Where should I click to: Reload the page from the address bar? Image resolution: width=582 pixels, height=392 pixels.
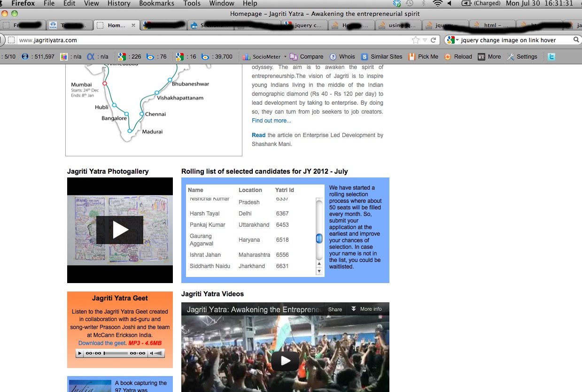click(x=433, y=40)
